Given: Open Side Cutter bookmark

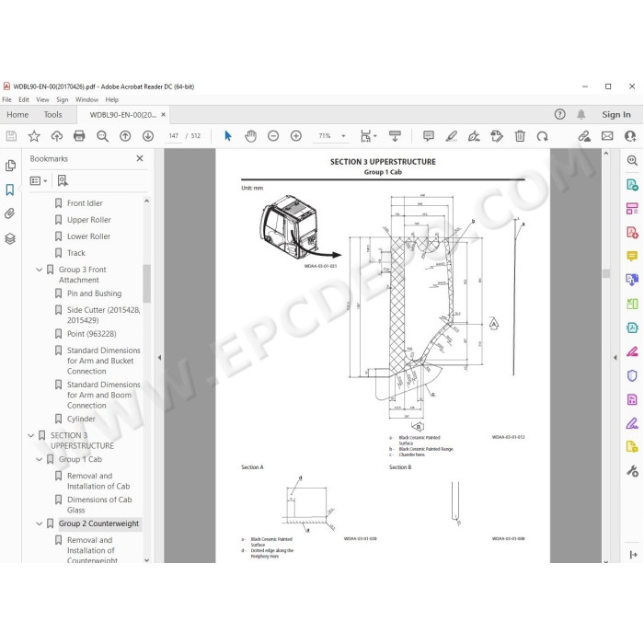Looking at the screenshot, I should pyautogui.click(x=103, y=315).
